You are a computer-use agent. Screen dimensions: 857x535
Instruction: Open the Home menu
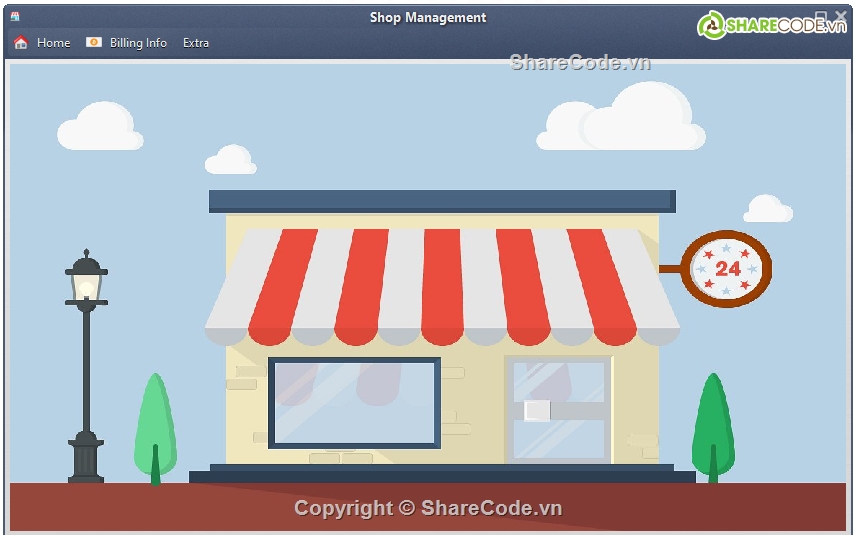[53, 43]
